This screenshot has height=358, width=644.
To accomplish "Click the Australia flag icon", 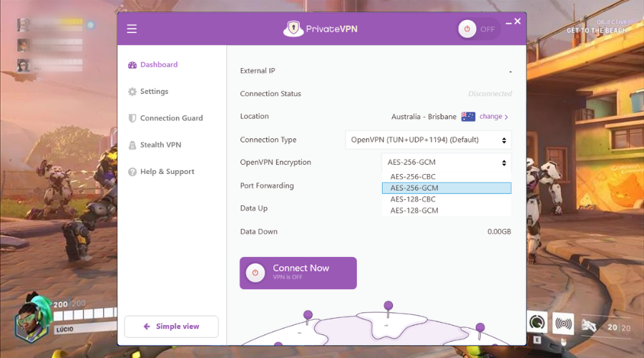I will point(468,117).
